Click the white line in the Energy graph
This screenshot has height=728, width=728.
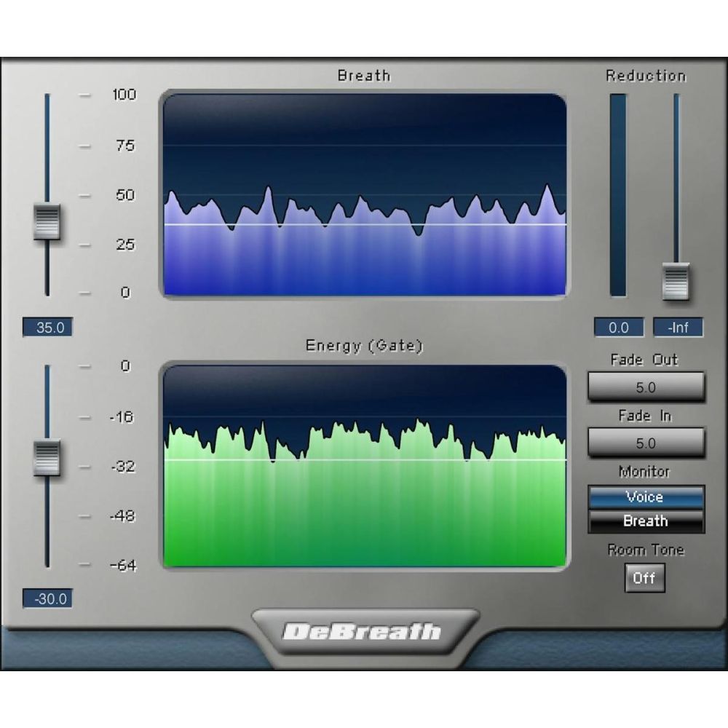(364, 459)
